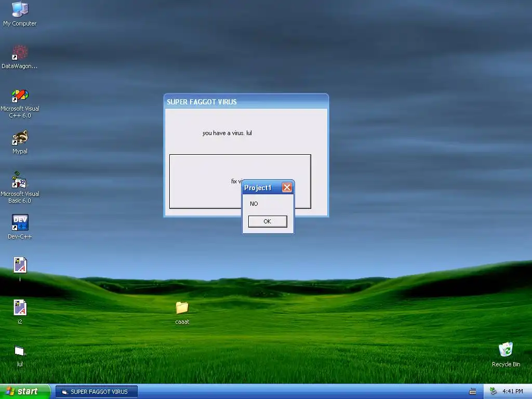Click the Project1 dialog title bar
The width and height of the screenshot is (532, 399).
coord(262,187)
